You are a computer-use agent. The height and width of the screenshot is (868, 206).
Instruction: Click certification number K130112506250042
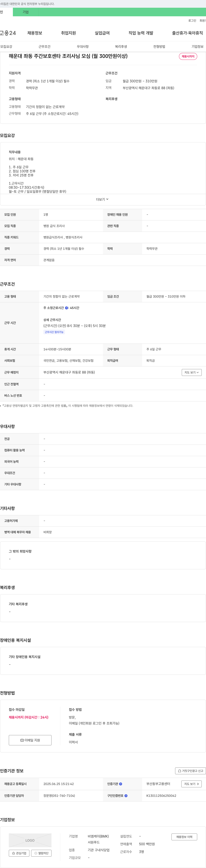click(x=161, y=796)
